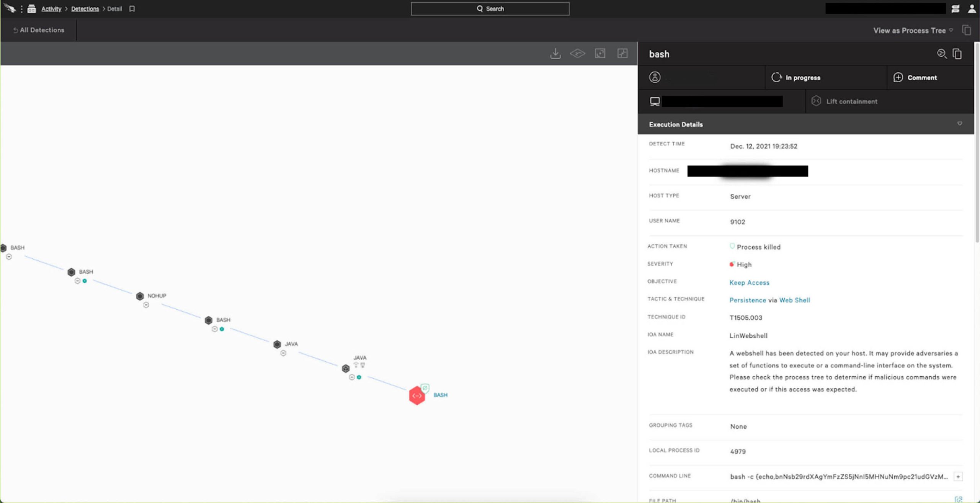Open the vertical dots menu beside logo
Screen dimensions: 980x503
pyautogui.click(x=21, y=9)
